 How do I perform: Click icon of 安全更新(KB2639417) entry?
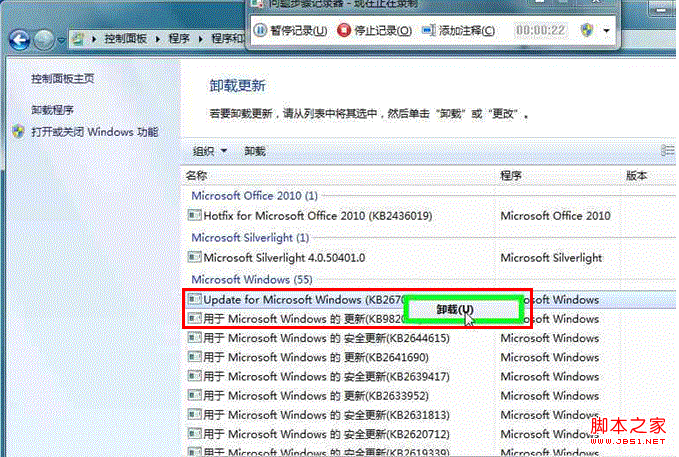[x=194, y=376]
